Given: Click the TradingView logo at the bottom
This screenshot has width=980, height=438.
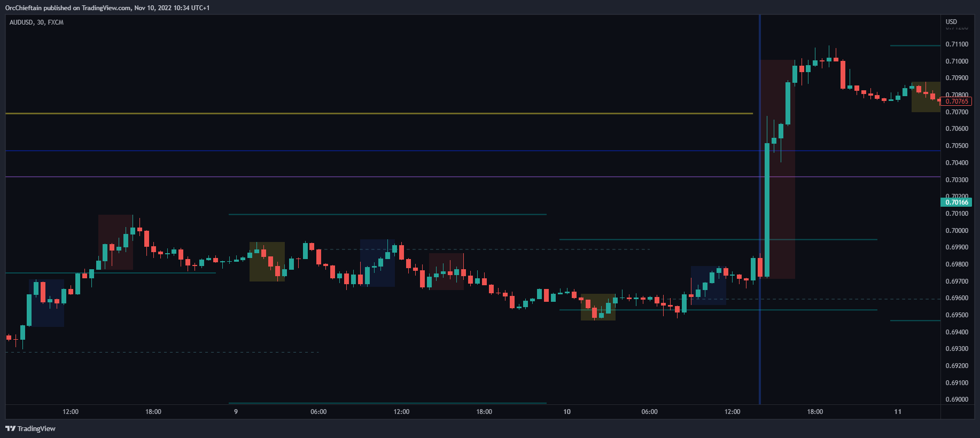Looking at the screenshot, I should [30, 428].
